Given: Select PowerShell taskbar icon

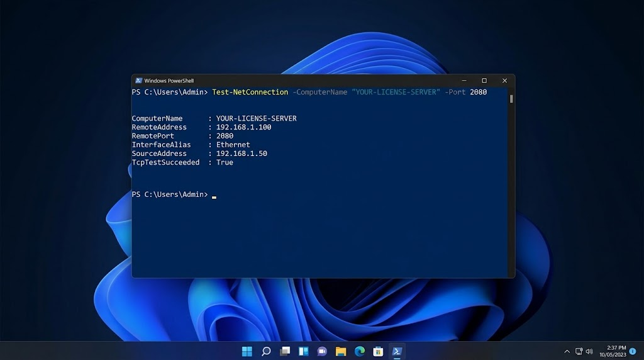Looking at the screenshot, I should (x=397, y=351).
